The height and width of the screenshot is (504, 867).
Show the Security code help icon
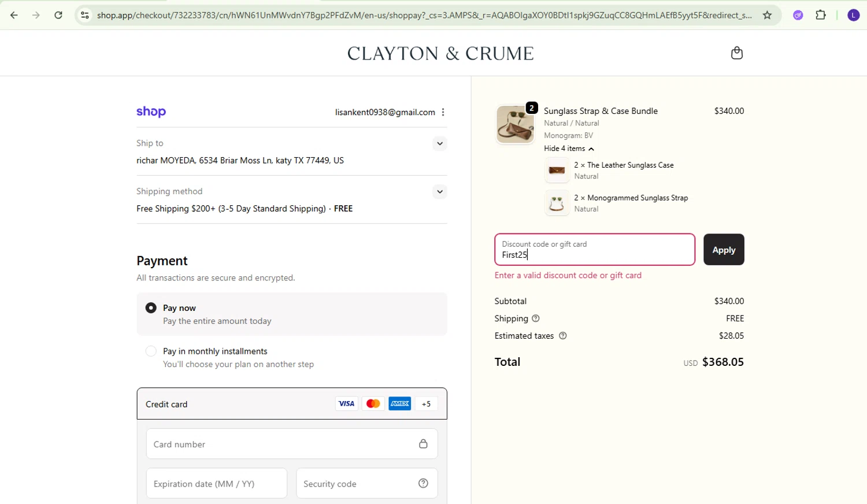423,483
